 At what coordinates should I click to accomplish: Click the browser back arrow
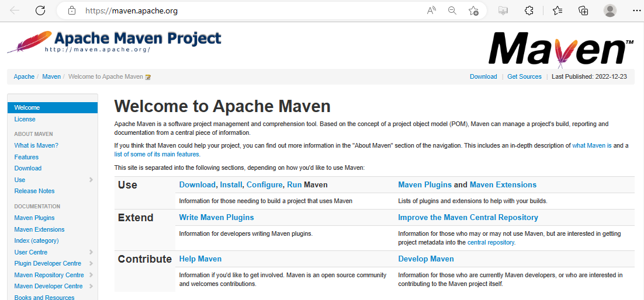(15, 11)
